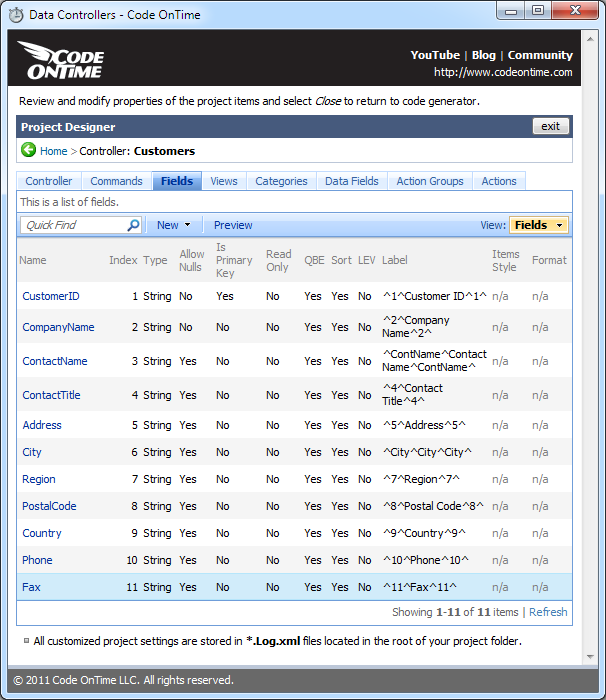Click the clock icon in title bar
Screen dimensions: 606x700
click(16, 14)
